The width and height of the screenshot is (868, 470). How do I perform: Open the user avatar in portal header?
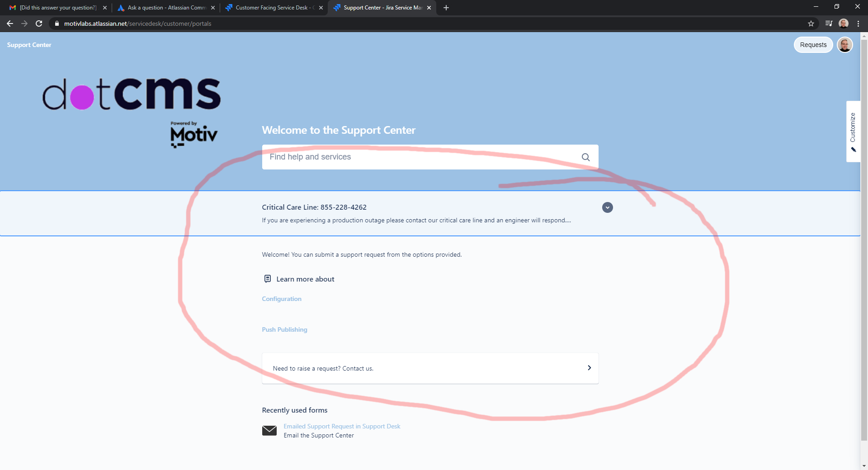coord(845,45)
